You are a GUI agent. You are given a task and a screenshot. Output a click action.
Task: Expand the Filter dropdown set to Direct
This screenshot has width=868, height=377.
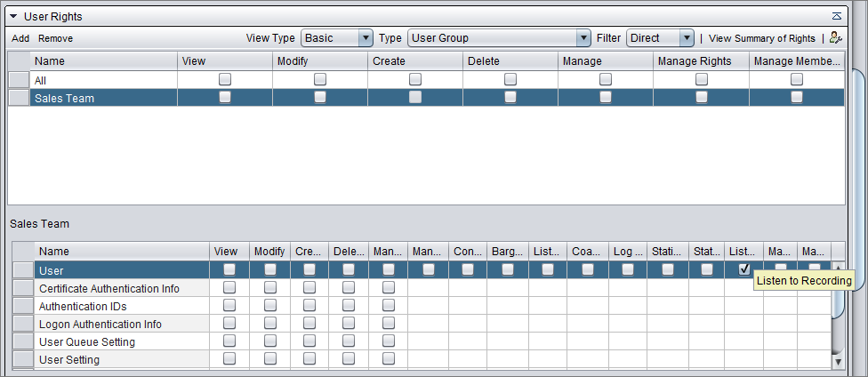click(x=660, y=38)
